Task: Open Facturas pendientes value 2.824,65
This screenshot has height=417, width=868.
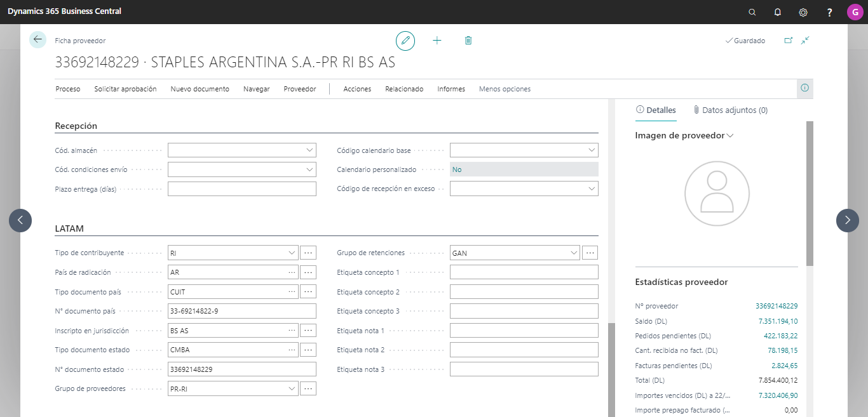Action: (x=785, y=366)
